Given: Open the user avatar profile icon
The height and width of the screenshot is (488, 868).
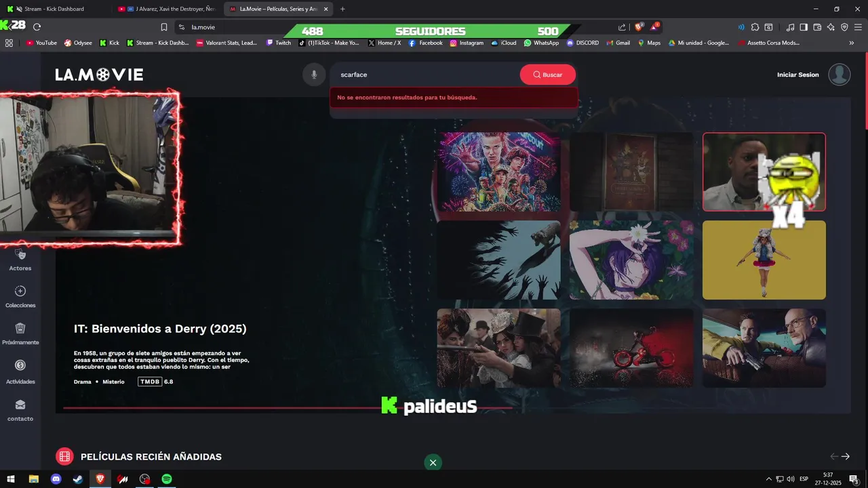Looking at the screenshot, I should tap(840, 75).
